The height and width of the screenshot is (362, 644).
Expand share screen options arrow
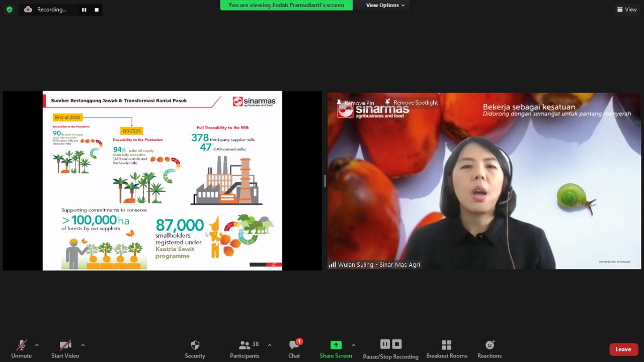click(x=353, y=345)
